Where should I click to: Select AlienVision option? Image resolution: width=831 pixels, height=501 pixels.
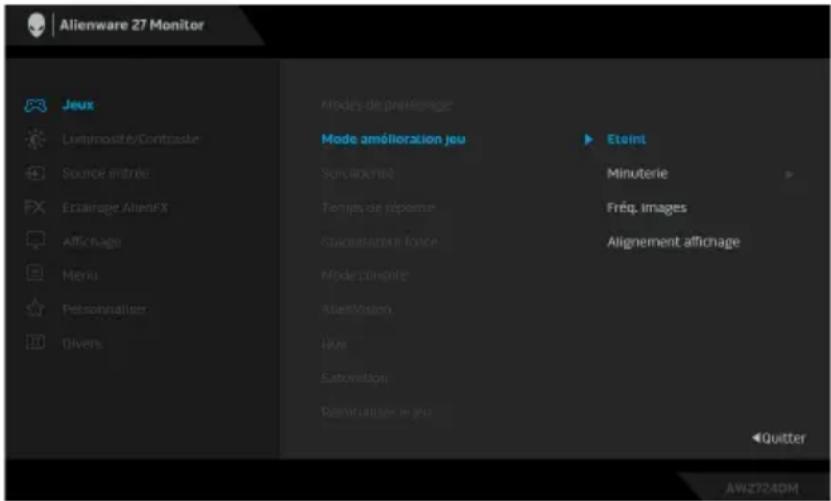click(356, 309)
